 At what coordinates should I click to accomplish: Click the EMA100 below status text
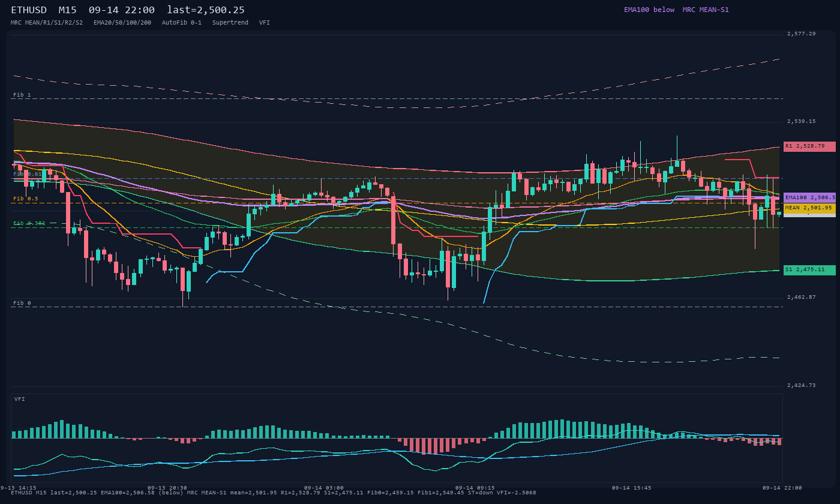pyautogui.click(x=649, y=10)
